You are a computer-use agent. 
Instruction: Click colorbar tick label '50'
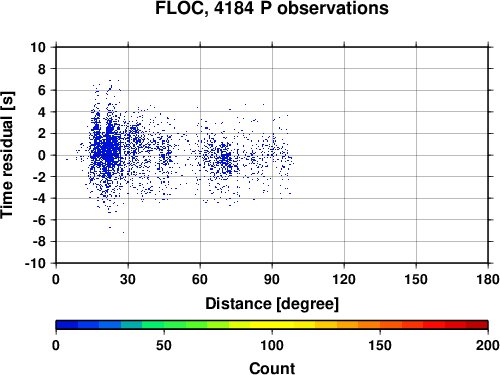pos(164,345)
